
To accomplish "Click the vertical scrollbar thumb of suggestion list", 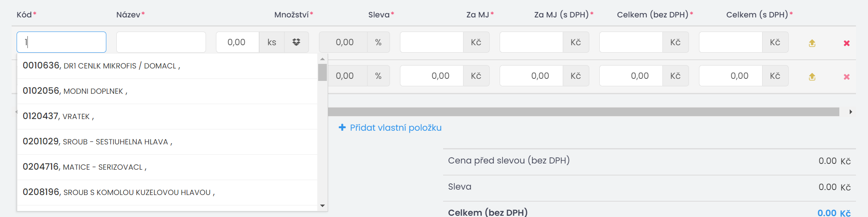I will [x=322, y=72].
